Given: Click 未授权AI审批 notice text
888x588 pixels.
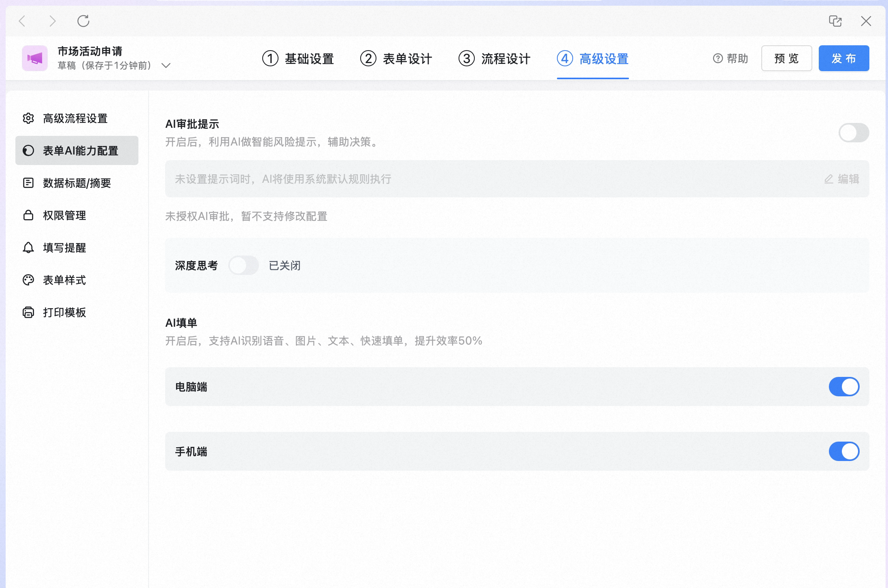Looking at the screenshot, I should (246, 216).
